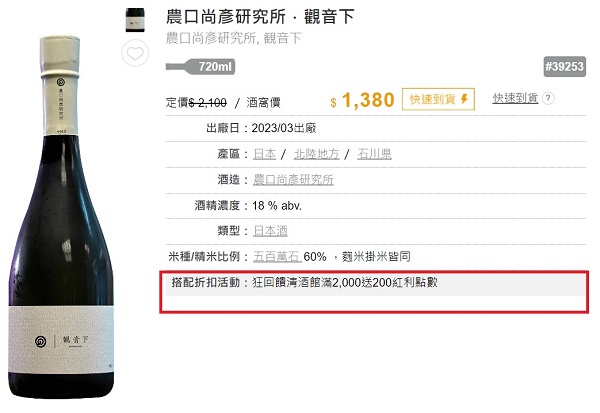600x413 pixels.
Task: Click the question mark help icon
Action: (x=548, y=98)
